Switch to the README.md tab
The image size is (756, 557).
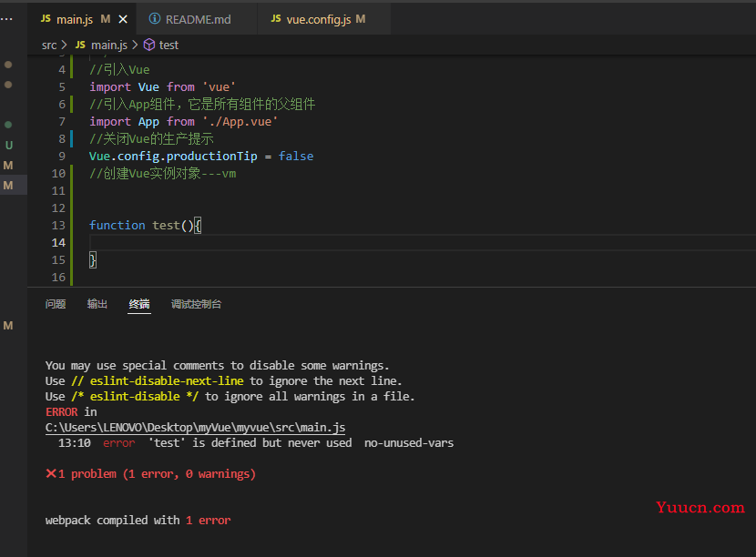coord(197,19)
